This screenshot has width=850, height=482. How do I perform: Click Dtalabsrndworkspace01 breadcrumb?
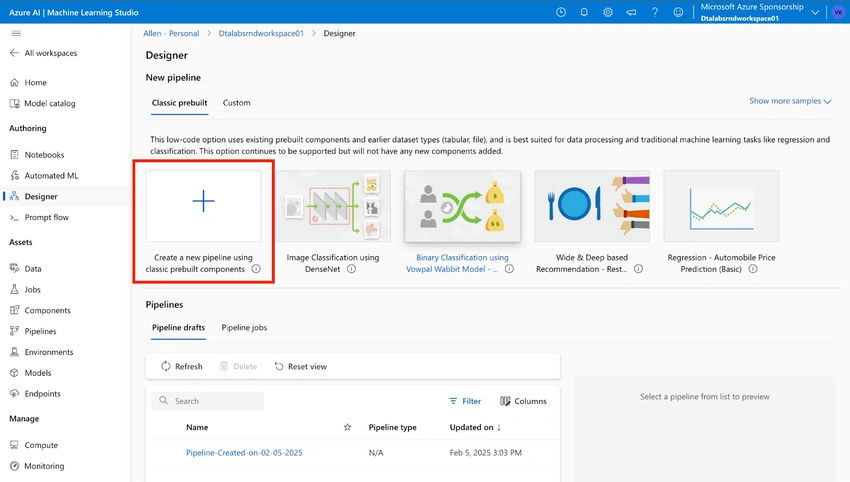pyautogui.click(x=261, y=33)
